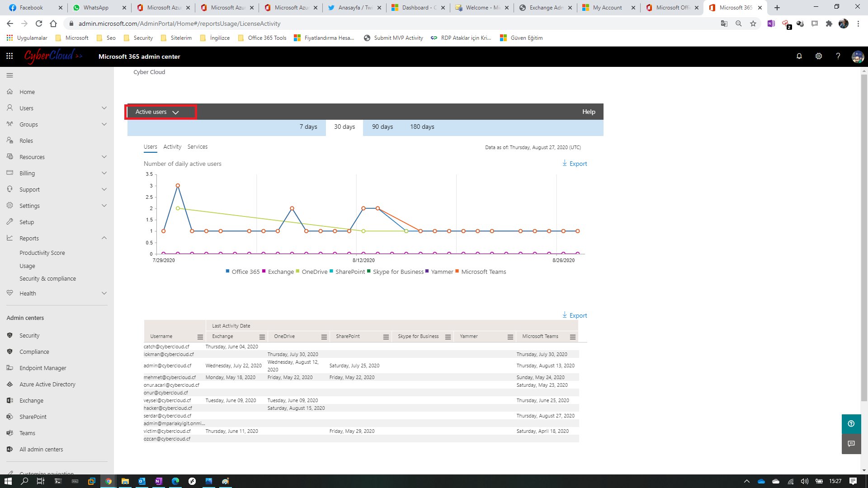Open Windows Start menu

coord(8,481)
